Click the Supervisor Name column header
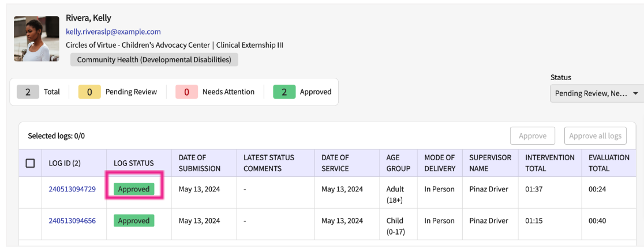Viewport: 644px width, 249px height. (490, 163)
